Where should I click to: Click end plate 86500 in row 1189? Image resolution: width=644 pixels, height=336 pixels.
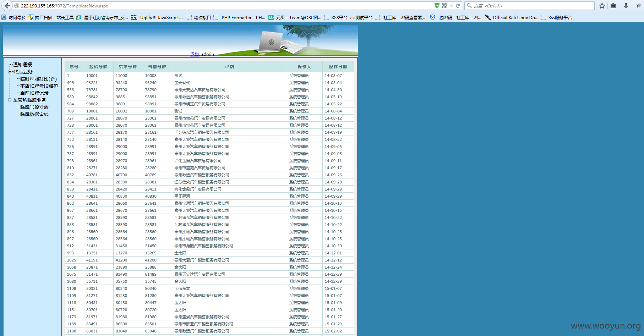pyautogui.click(x=121, y=324)
